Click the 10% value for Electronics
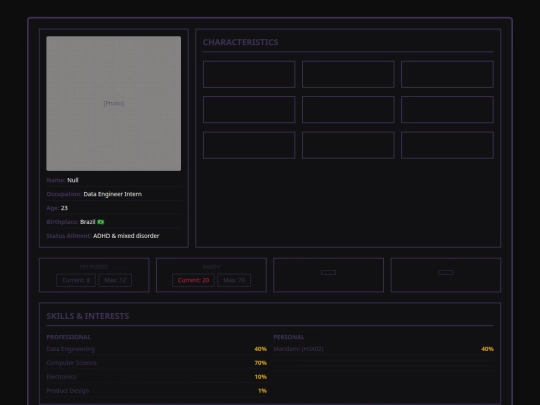 pos(261,377)
